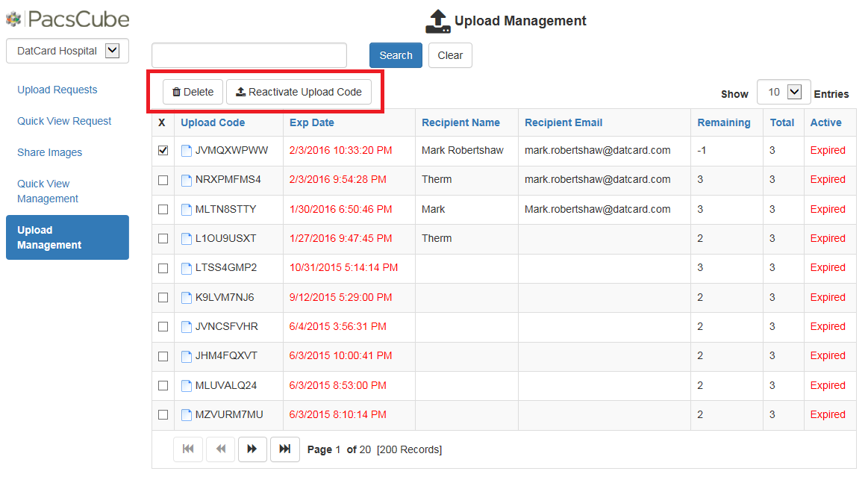The width and height of the screenshot is (868, 483).
Task: Click the search text field
Action: [x=249, y=55]
